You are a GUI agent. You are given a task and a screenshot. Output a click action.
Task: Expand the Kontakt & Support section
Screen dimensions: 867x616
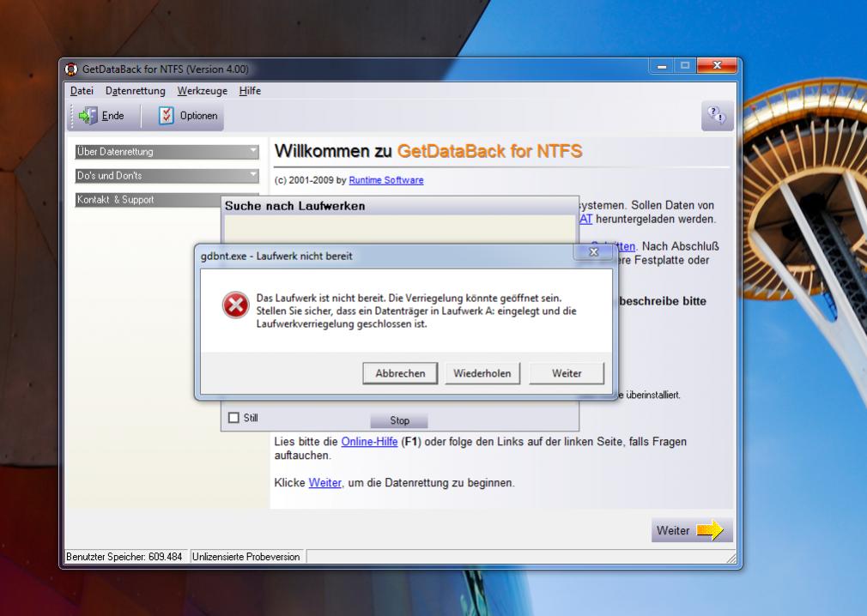click(x=149, y=199)
